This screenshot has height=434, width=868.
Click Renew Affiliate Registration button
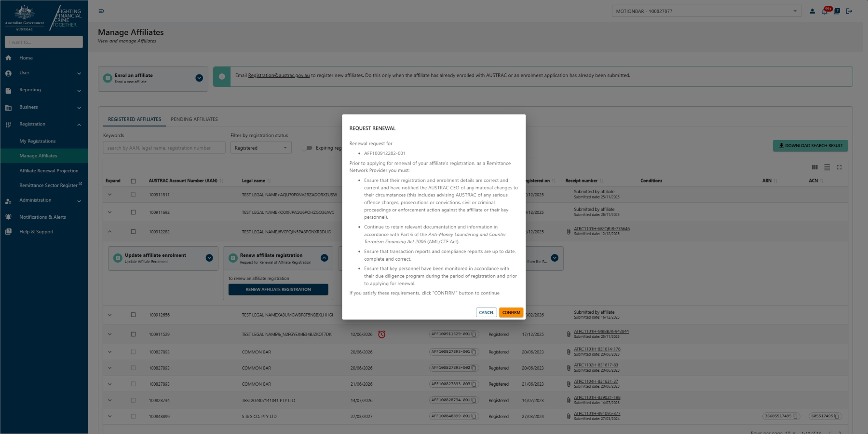click(278, 290)
